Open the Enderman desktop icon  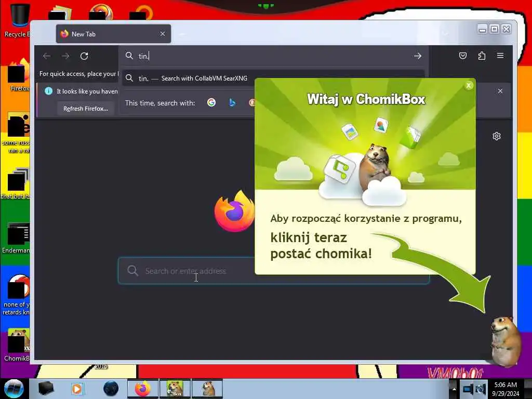[17, 237]
